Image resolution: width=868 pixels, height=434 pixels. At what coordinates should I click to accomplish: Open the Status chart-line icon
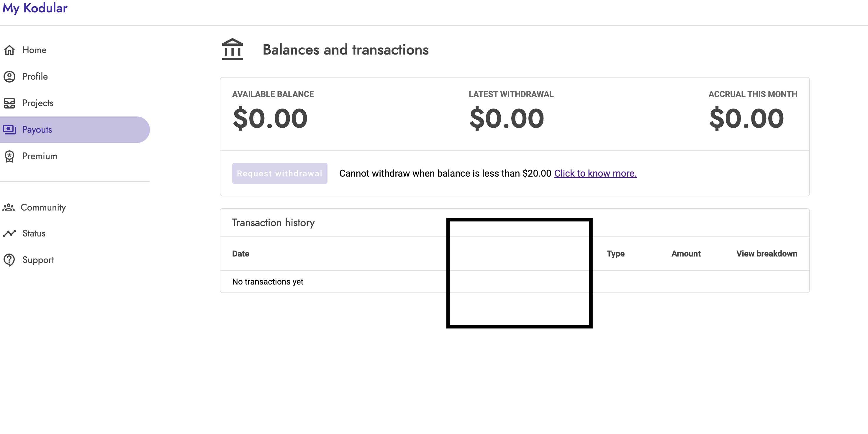pyautogui.click(x=9, y=233)
